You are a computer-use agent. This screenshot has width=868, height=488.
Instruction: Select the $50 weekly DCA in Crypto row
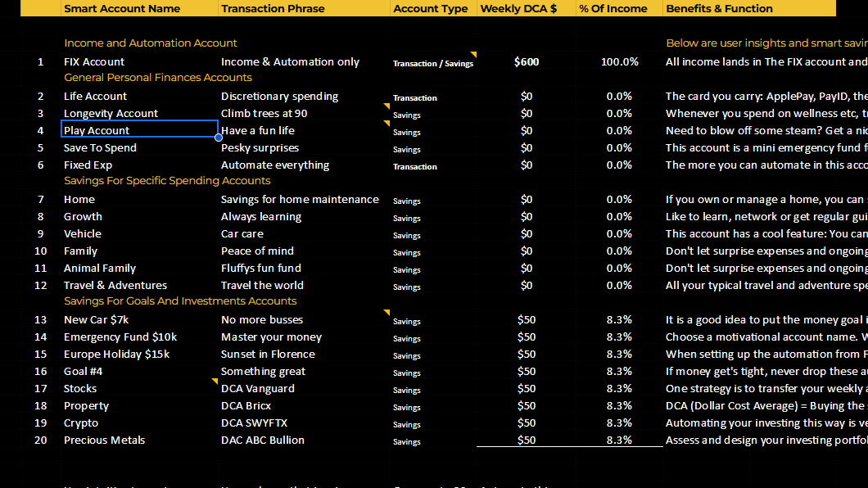click(526, 422)
